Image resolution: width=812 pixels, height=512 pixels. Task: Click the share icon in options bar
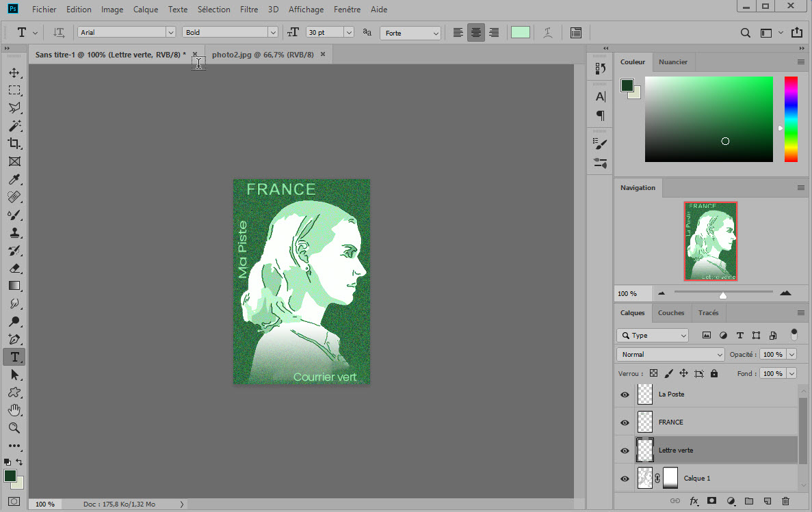[x=797, y=33]
